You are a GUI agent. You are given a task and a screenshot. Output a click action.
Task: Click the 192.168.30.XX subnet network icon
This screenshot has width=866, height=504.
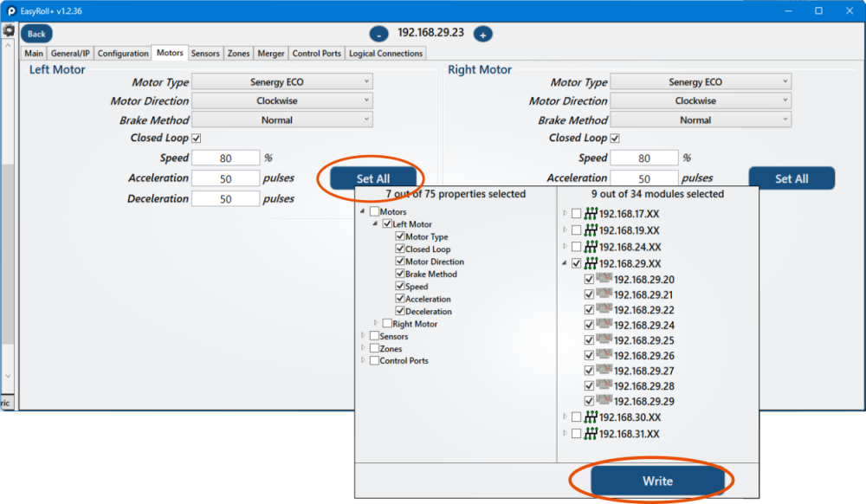click(591, 417)
